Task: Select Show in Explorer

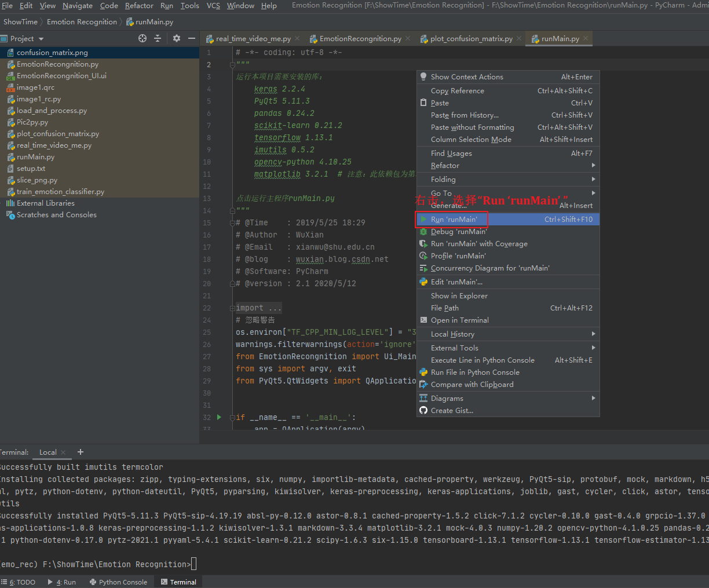Action: tap(508, 296)
